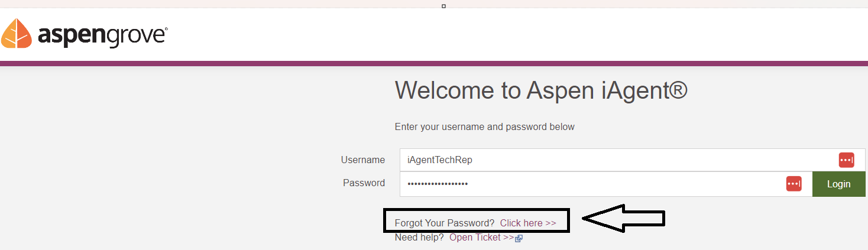Screen dimensions: 868x250
Task: Click the black arrow pointing at the password link
Action: (x=624, y=218)
